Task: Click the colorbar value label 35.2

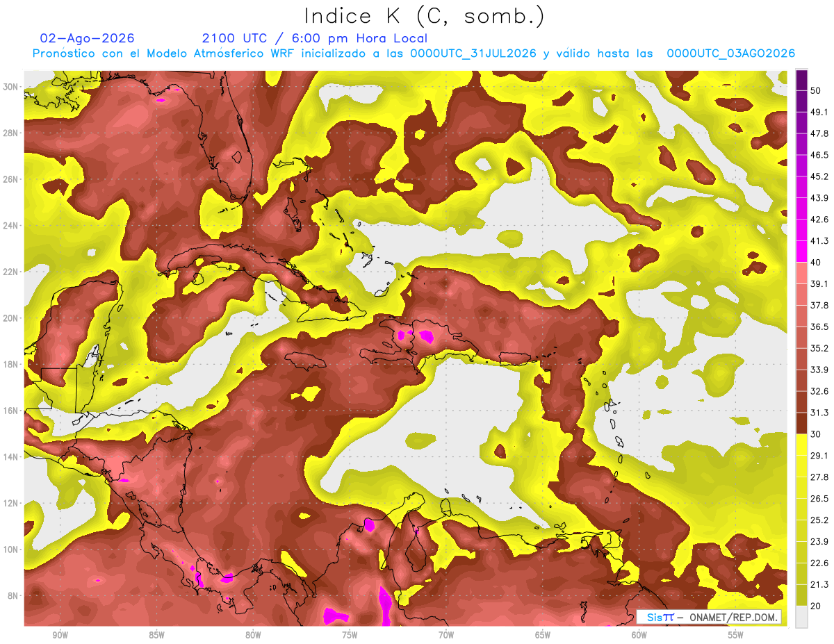Action: point(820,348)
